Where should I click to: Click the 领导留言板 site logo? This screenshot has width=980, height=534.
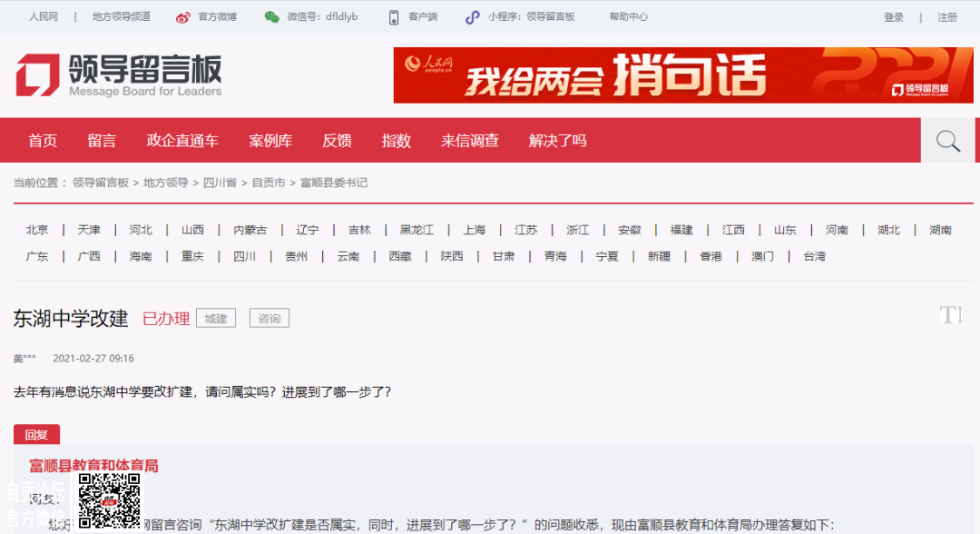click(x=118, y=74)
